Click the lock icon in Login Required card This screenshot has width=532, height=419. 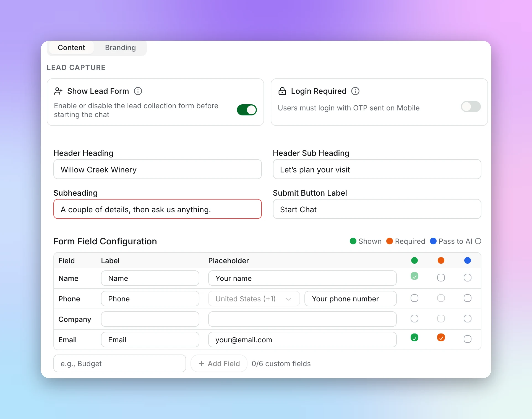tap(282, 91)
